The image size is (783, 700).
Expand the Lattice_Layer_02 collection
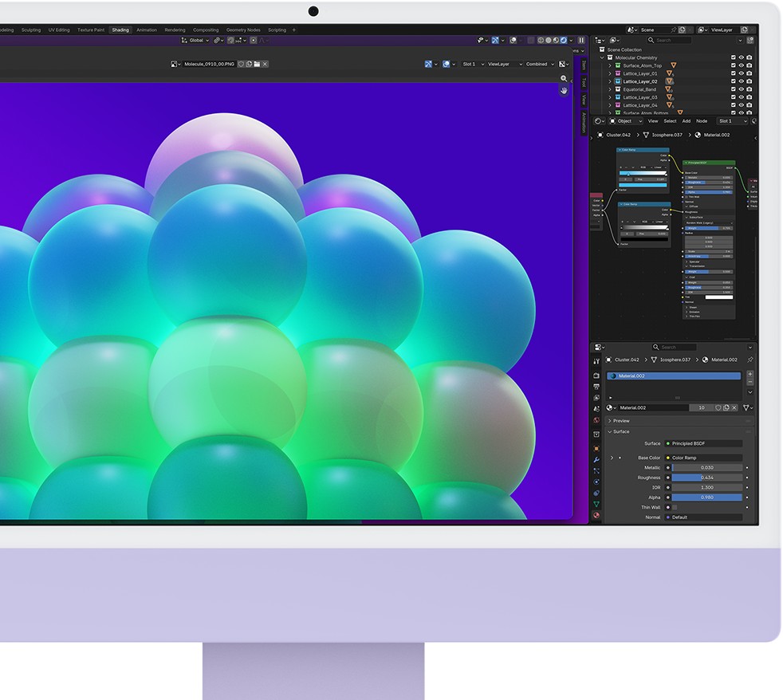[610, 81]
